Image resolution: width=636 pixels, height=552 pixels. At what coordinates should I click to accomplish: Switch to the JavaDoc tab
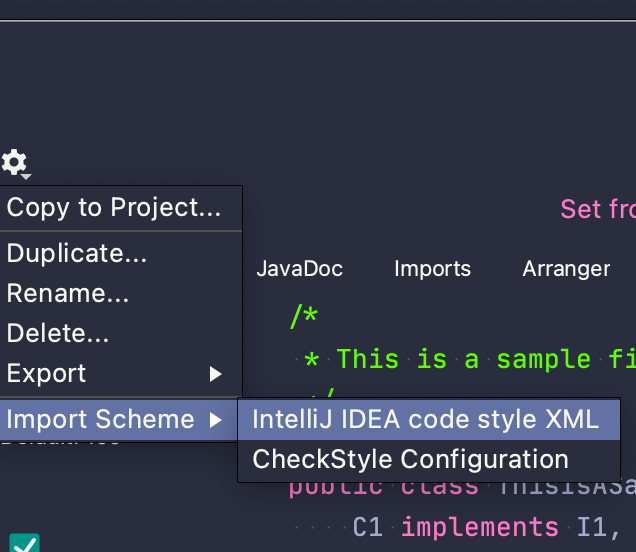(x=299, y=269)
